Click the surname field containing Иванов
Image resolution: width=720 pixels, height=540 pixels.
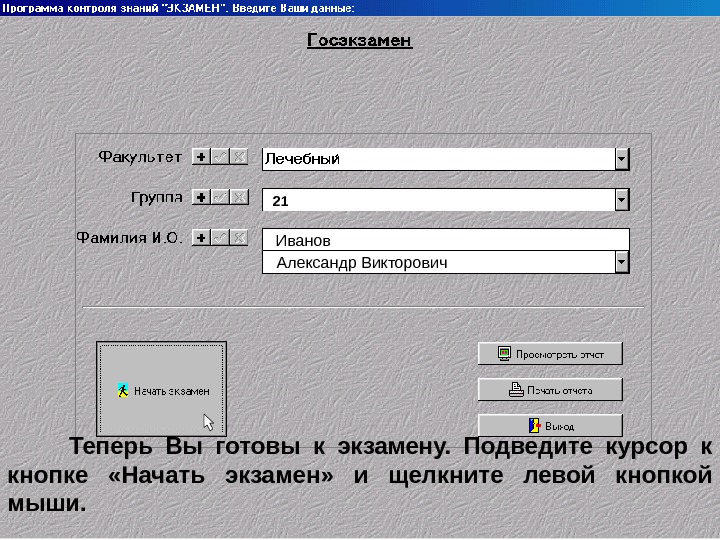coord(445,240)
